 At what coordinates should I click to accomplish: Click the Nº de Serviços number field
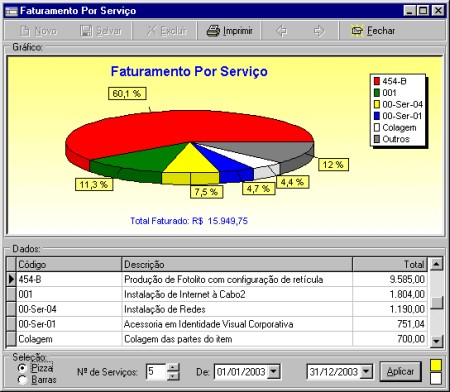click(x=156, y=372)
